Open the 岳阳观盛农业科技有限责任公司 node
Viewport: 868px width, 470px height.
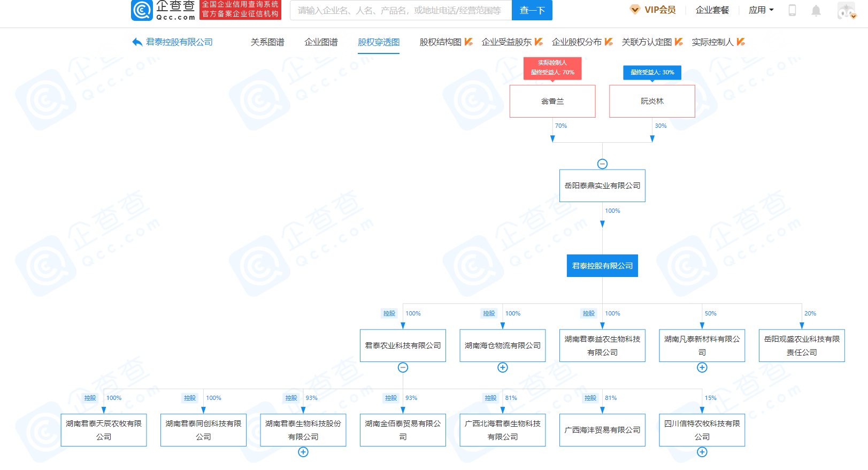point(802,345)
